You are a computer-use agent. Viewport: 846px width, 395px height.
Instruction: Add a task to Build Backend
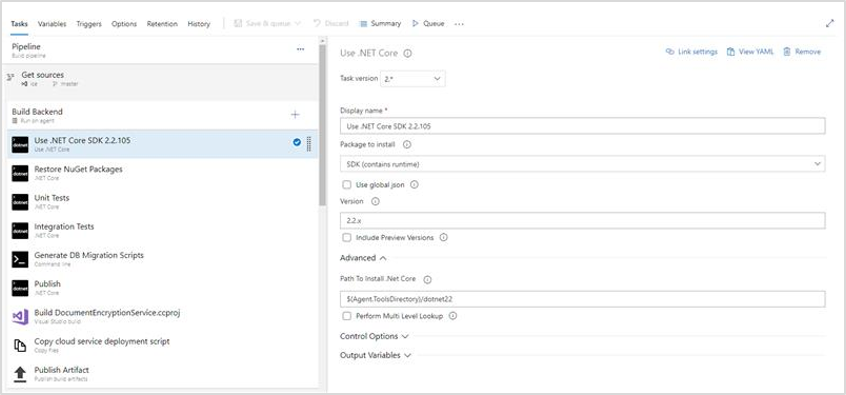(295, 114)
